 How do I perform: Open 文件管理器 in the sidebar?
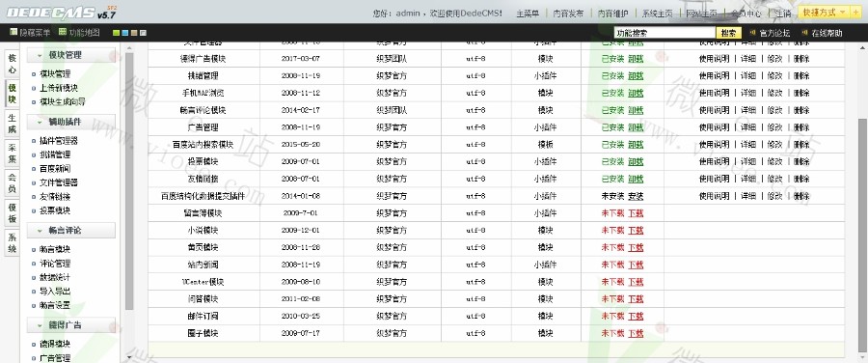pyautogui.click(x=59, y=182)
